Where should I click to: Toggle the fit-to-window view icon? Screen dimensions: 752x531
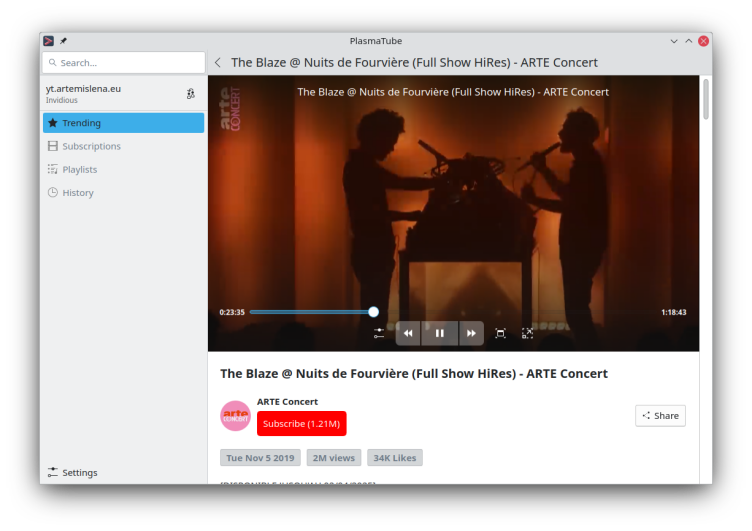point(500,333)
